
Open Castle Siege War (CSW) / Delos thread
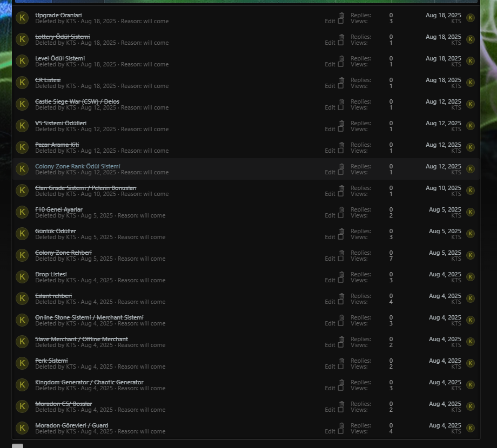tap(77, 101)
